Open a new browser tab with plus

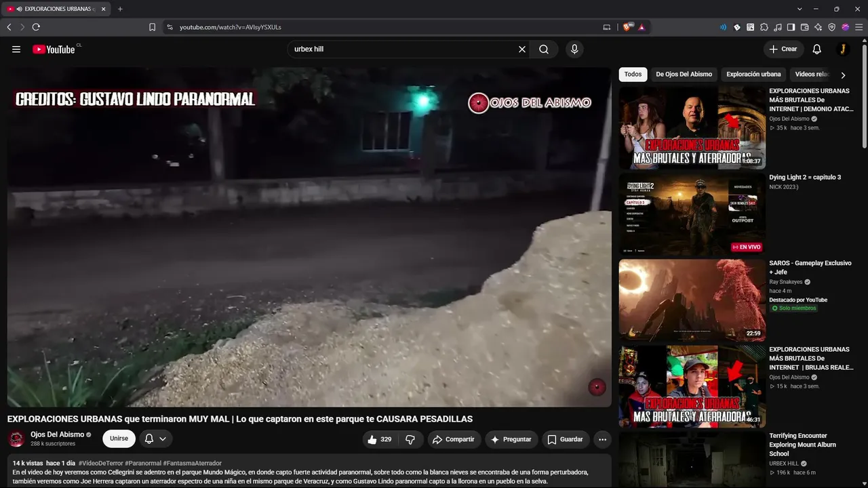[x=120, y=9]
